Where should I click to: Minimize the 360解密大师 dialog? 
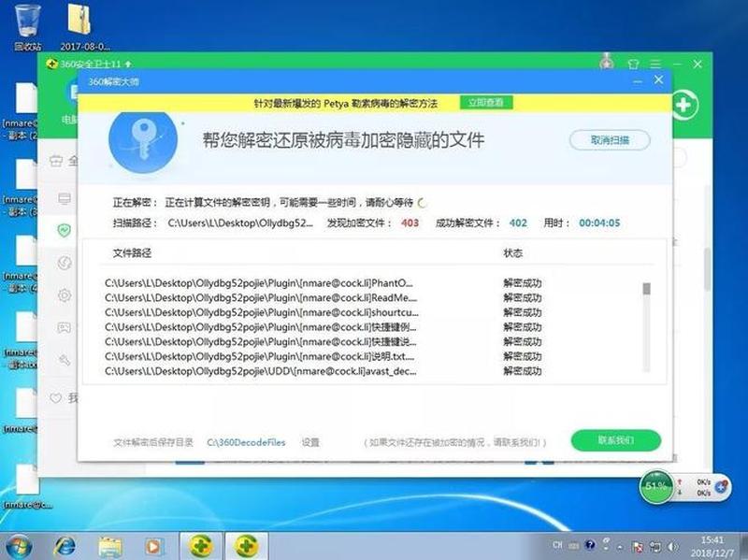[638, 81]
